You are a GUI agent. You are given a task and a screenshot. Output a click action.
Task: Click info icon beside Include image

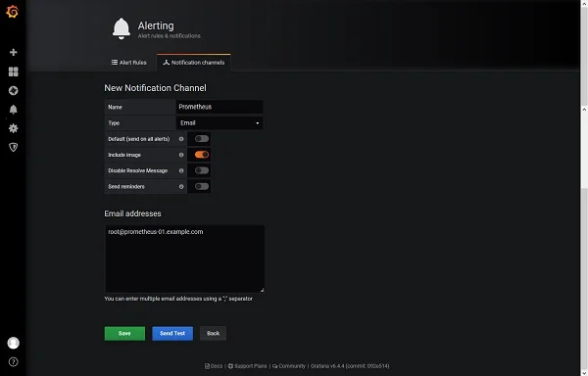[181, 155]
